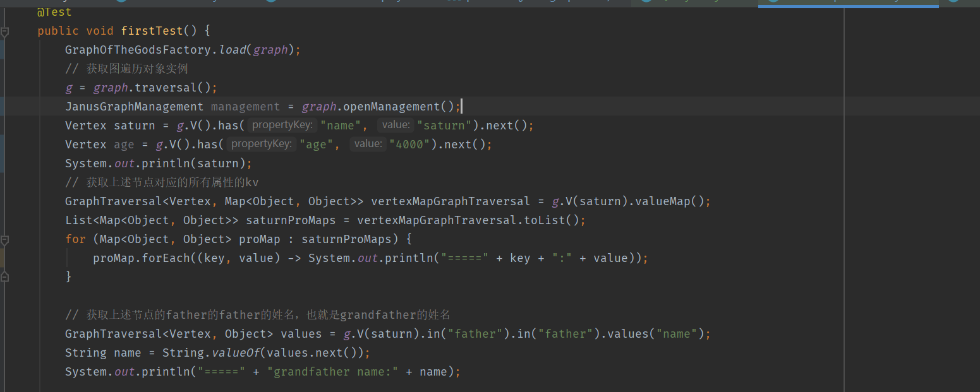The height and width of the screenshot is (392, 980).
Task: Click the propertyKey: inlay hint chip
Action: click(x=282, y=125)
